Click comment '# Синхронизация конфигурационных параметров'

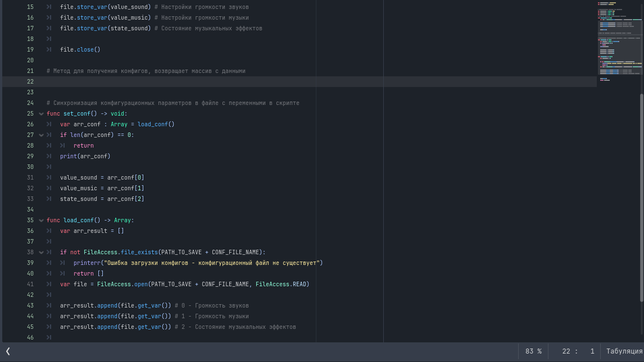(119, 103)
